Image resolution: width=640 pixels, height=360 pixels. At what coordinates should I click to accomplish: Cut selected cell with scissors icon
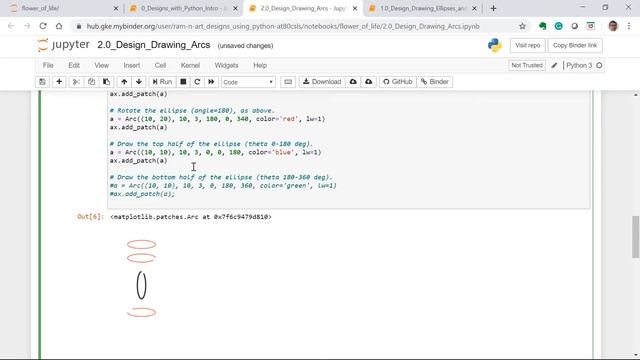pyautogui.click(x=76, y=82)
